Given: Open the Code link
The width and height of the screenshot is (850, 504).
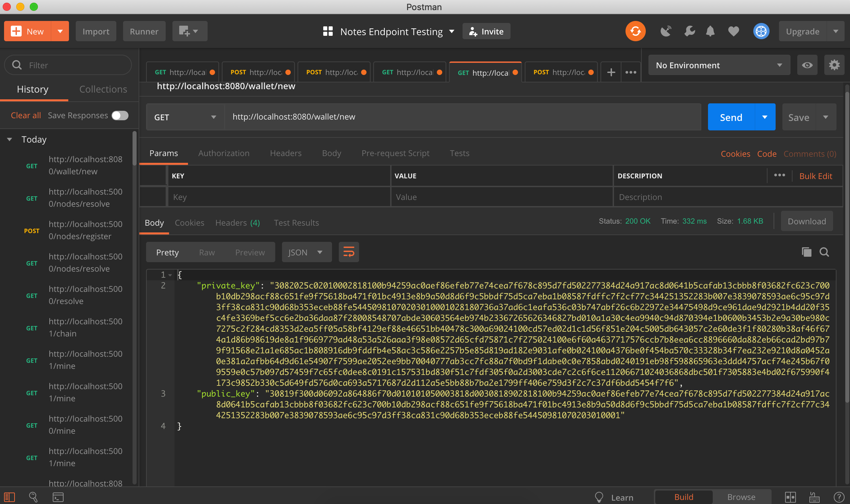Looking at the screenshot, I should pyautogui.click(x=766, y=154).
